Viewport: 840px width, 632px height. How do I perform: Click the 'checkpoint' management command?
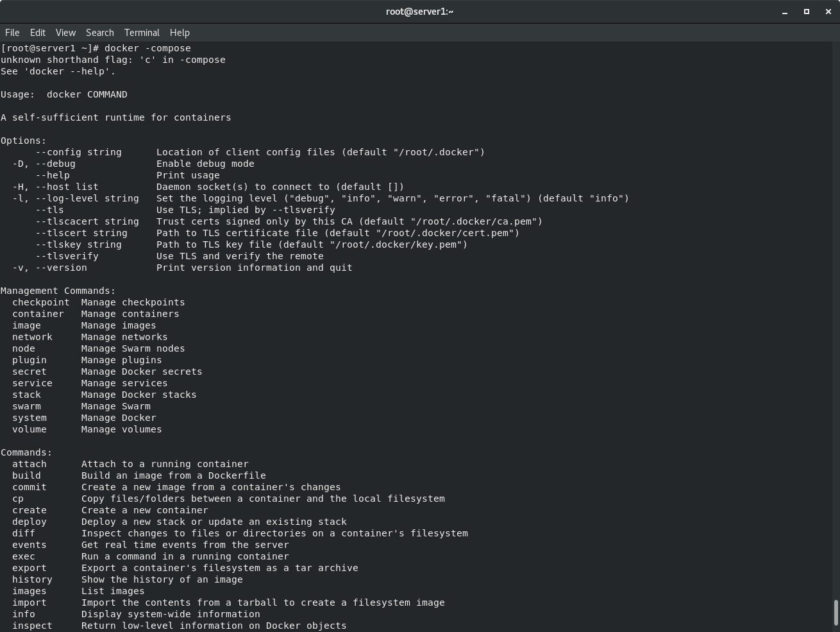coord(41,302)
